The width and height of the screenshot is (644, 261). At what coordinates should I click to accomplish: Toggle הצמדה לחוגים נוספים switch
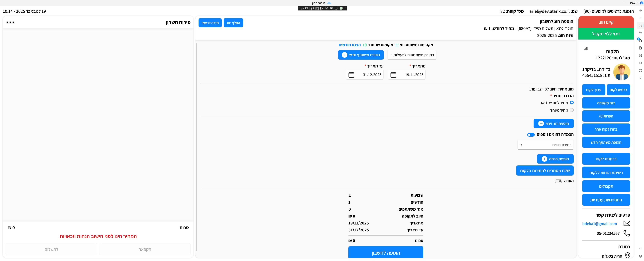pos(531,135)
